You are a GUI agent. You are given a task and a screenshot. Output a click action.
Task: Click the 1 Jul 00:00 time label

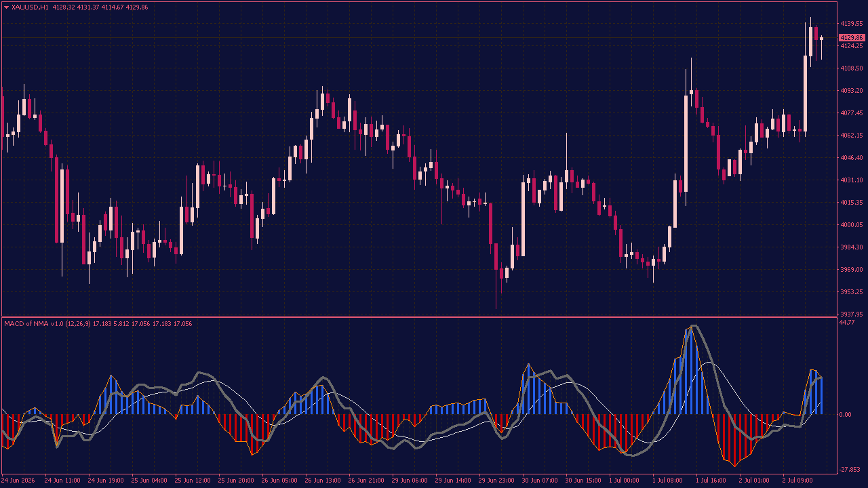625,481
